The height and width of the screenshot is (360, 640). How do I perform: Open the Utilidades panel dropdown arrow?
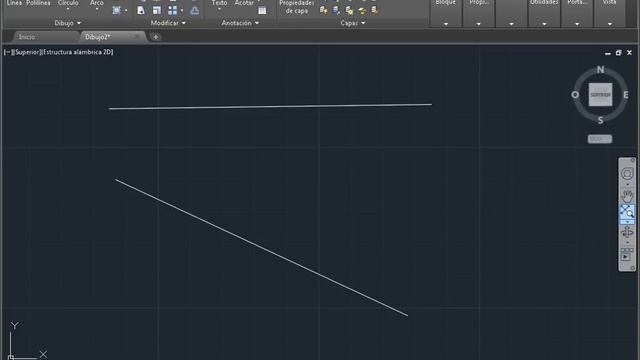click(x=544, y=24)
